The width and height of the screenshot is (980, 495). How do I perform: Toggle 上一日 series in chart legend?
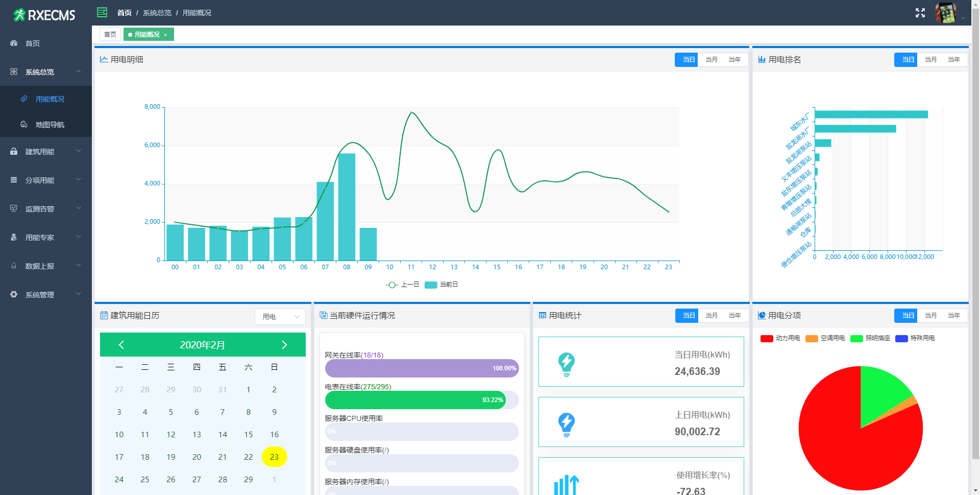tap(402, 285)
